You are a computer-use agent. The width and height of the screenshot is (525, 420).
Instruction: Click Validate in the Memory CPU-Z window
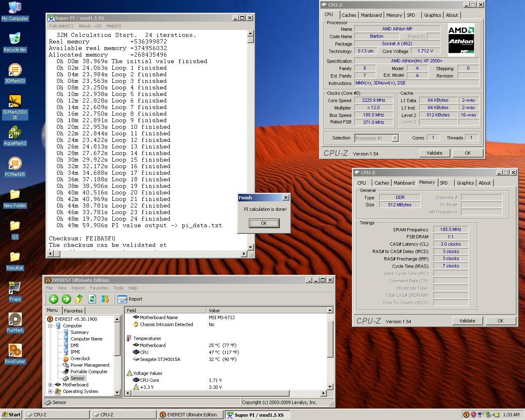(467, 321)
